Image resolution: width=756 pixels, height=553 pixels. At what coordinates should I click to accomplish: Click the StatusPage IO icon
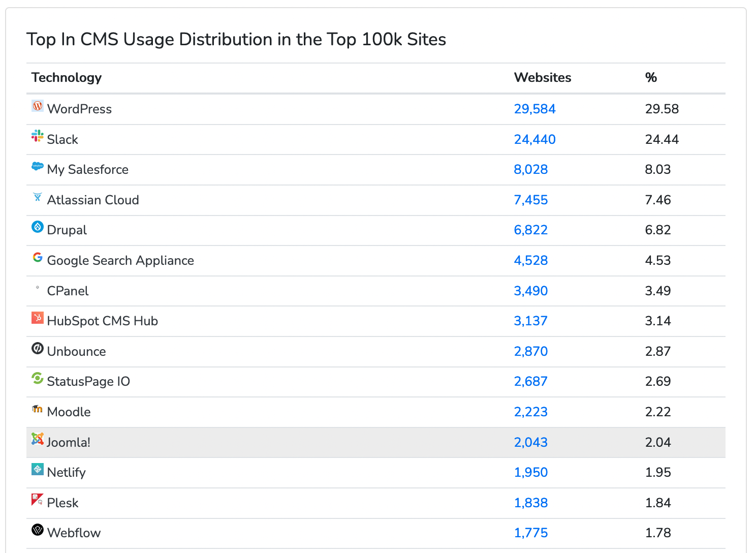coord(38,378)
